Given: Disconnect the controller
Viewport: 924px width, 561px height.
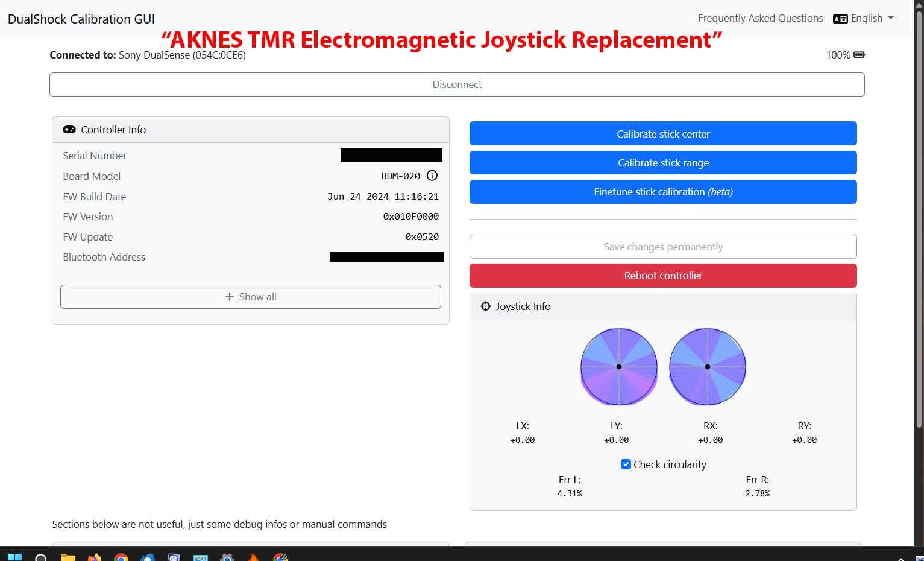Looking at the screenshot, I should tap(457, 84).
